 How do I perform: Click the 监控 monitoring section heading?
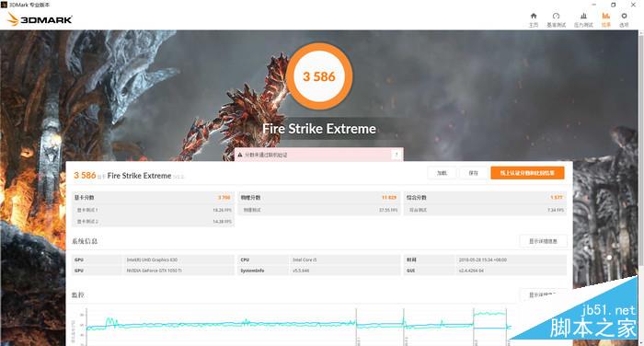[x=78, y=295]
